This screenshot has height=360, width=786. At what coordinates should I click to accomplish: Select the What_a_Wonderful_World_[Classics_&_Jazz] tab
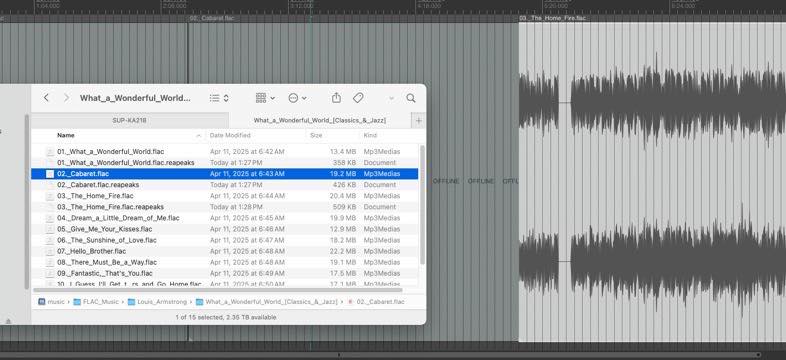coord(320,120)
